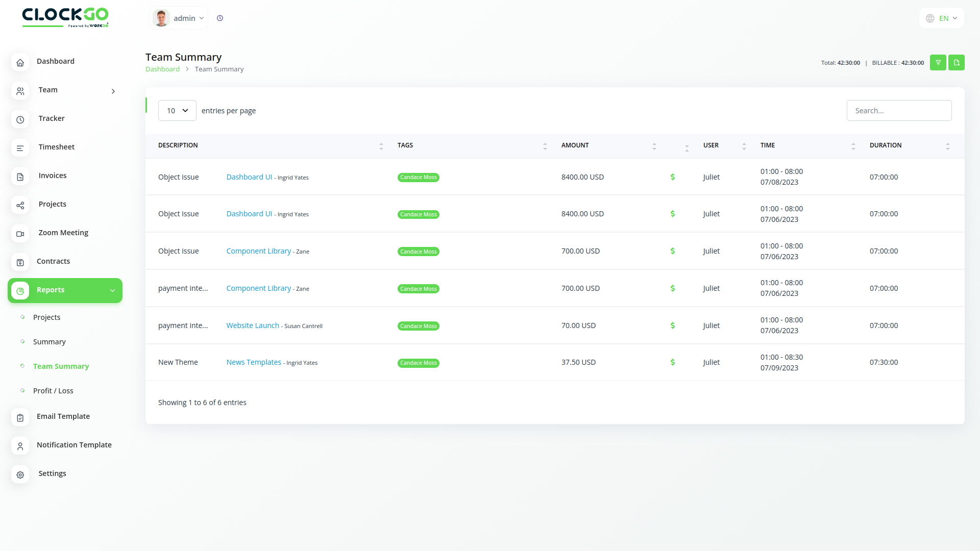Screen dimensions: 980x551
Task: Click the green export file icon button
Action: [x=956, y=62]
